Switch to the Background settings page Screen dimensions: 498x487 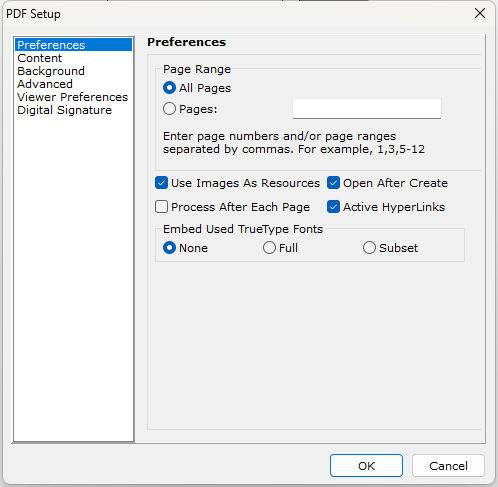click(51, 71)
